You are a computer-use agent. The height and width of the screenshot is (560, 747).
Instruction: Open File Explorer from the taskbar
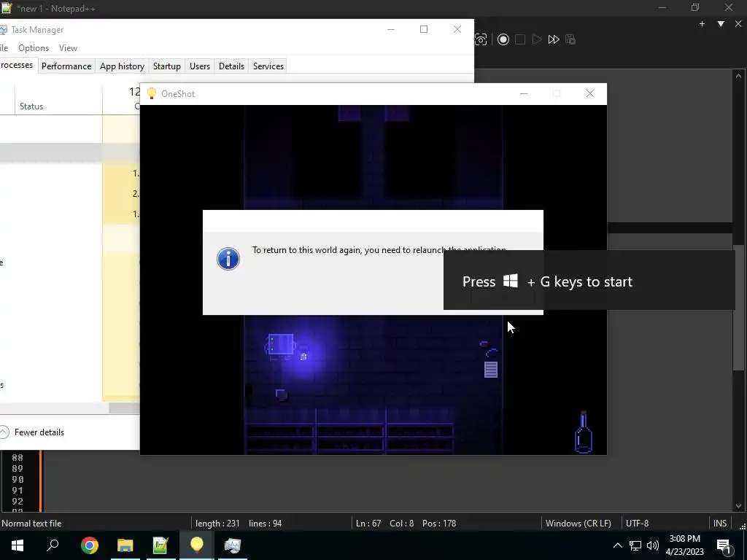[125, 545]
